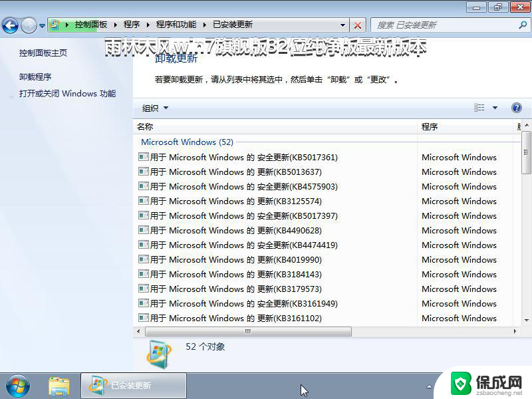Expand the arrow after 程序 breadcrumb
The image size is (532, 399).
pos(148,25)
